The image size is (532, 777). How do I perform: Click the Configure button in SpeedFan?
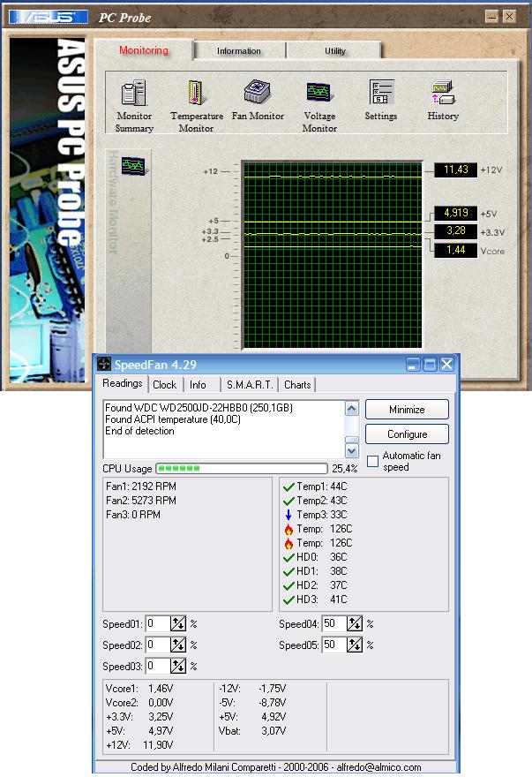[408, 434]
